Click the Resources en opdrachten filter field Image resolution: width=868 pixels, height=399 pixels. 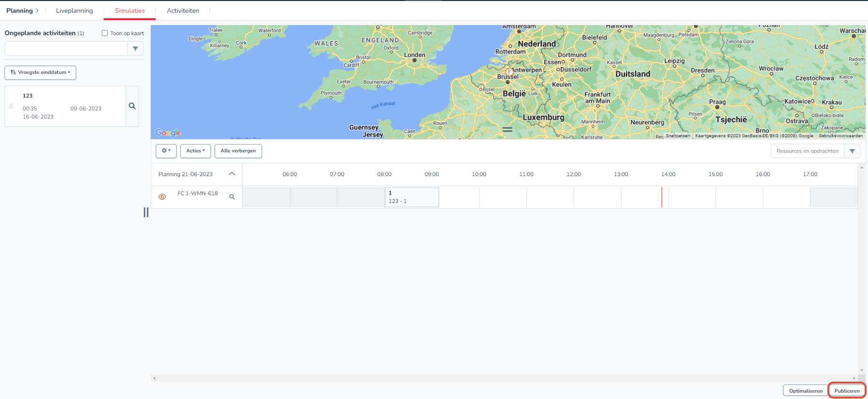click(x=807, y=151)
